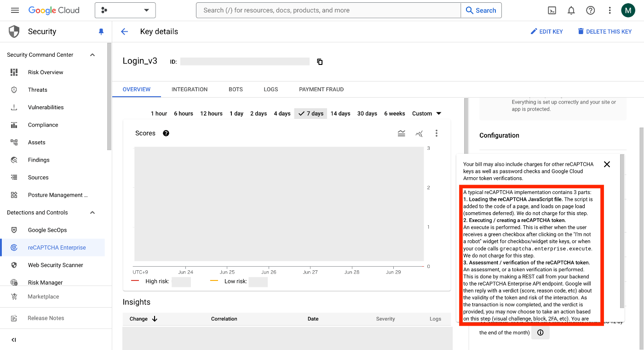This screenshot has height=350, width=644.
Task: Close the billing info popup
Action: click(607, 164)
